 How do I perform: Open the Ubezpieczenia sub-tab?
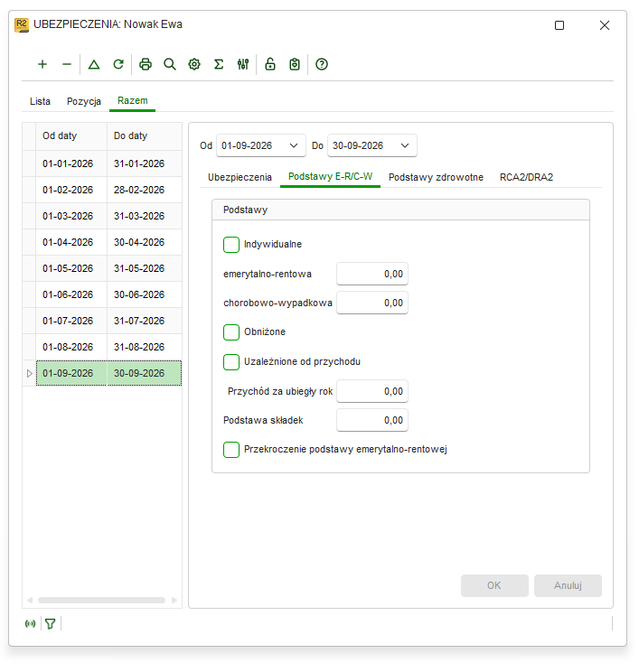pos(240,177)
